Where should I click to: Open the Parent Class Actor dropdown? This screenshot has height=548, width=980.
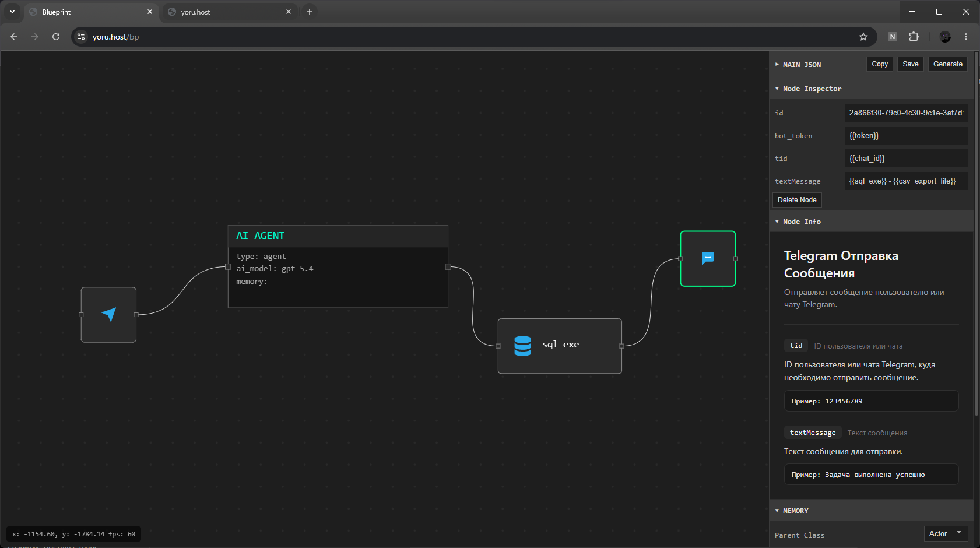click(x=946, y=533)
